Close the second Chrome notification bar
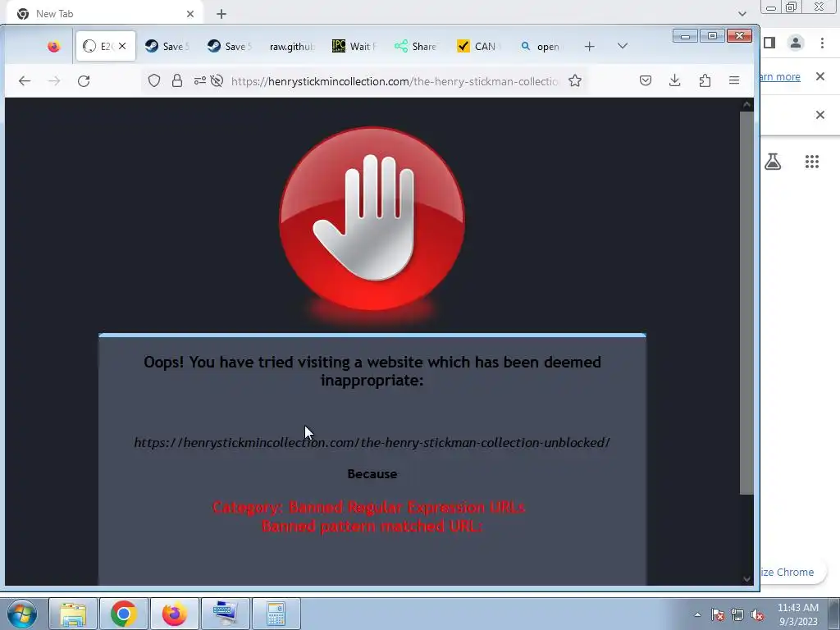 pyautogui.click(x=820, y=115)
